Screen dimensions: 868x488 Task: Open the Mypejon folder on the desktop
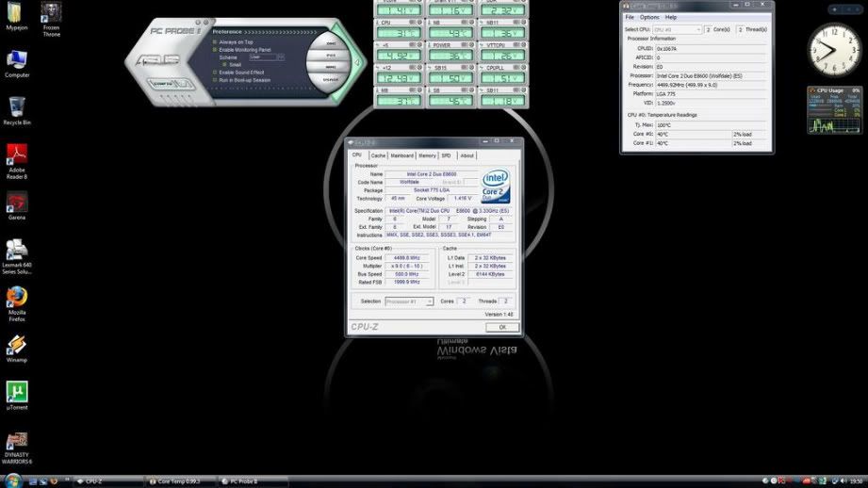click(x=15, y=15)
